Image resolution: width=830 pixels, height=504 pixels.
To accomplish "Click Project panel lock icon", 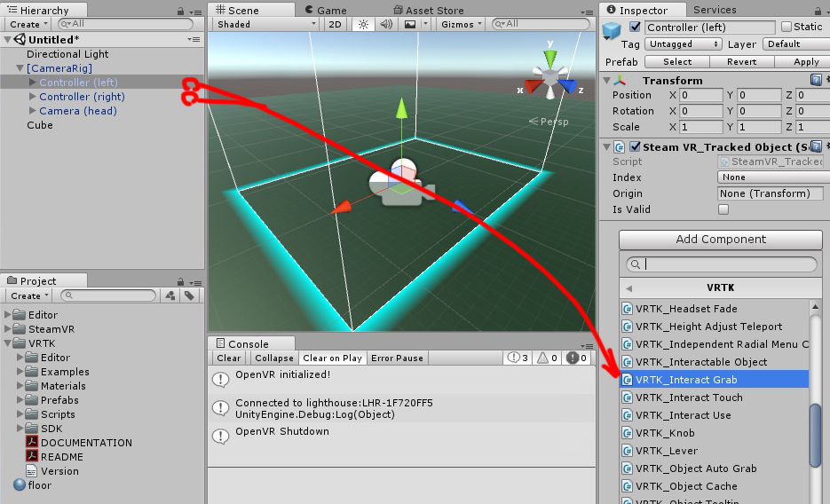I will click(x=180, y=282).
